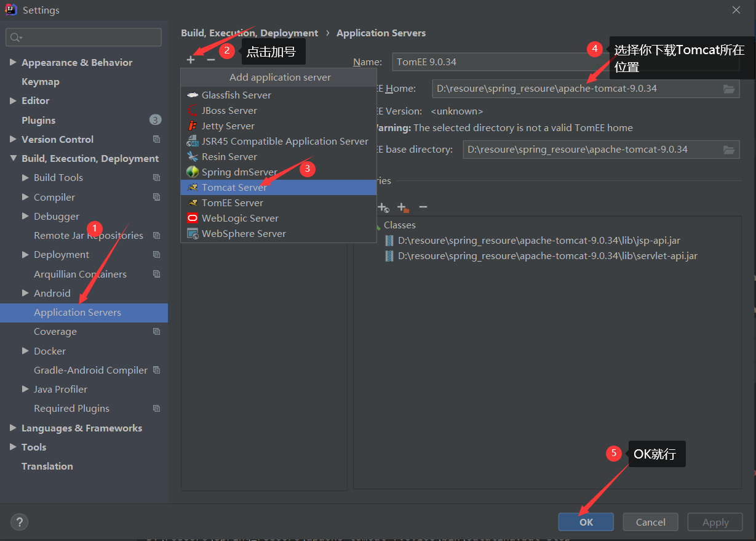
Task: Click the WebSphere server icon
Action: [192, 234]
